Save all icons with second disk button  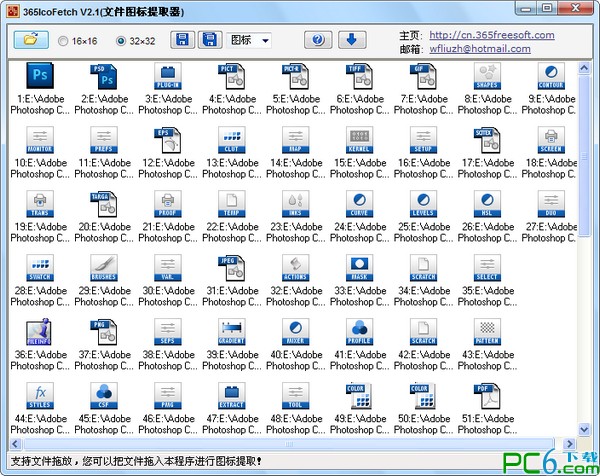(x=210, y=40)
